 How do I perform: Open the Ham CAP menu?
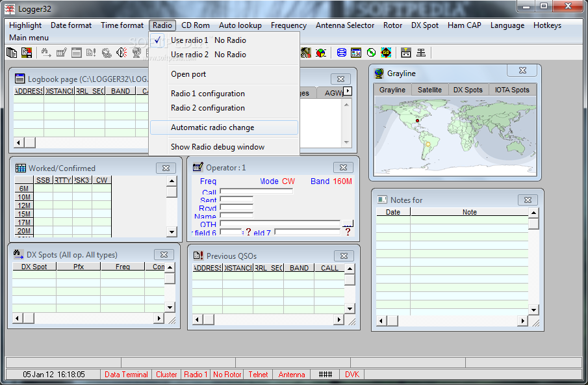(x=464, y=25)
